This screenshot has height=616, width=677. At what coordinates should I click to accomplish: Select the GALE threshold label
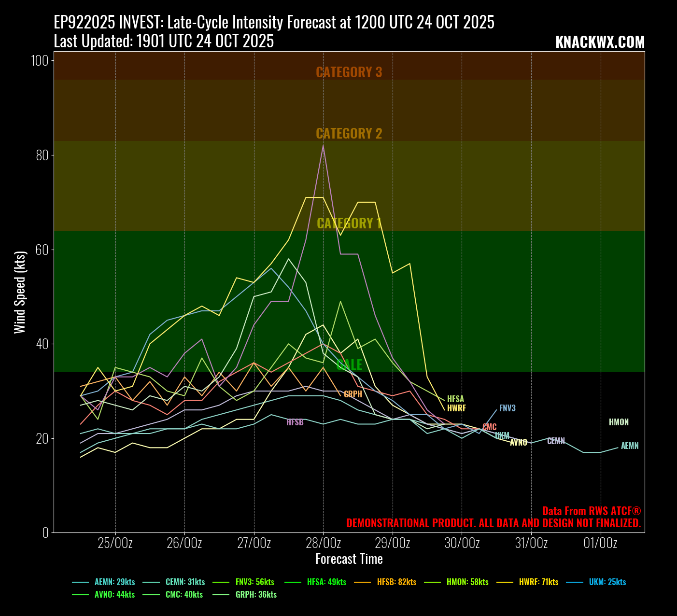pyautogui.click(x=349, y=364)
